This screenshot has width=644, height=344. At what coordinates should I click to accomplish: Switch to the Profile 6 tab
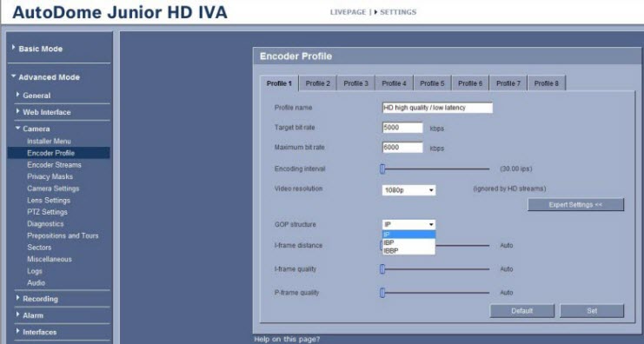(x=470, y=83)
